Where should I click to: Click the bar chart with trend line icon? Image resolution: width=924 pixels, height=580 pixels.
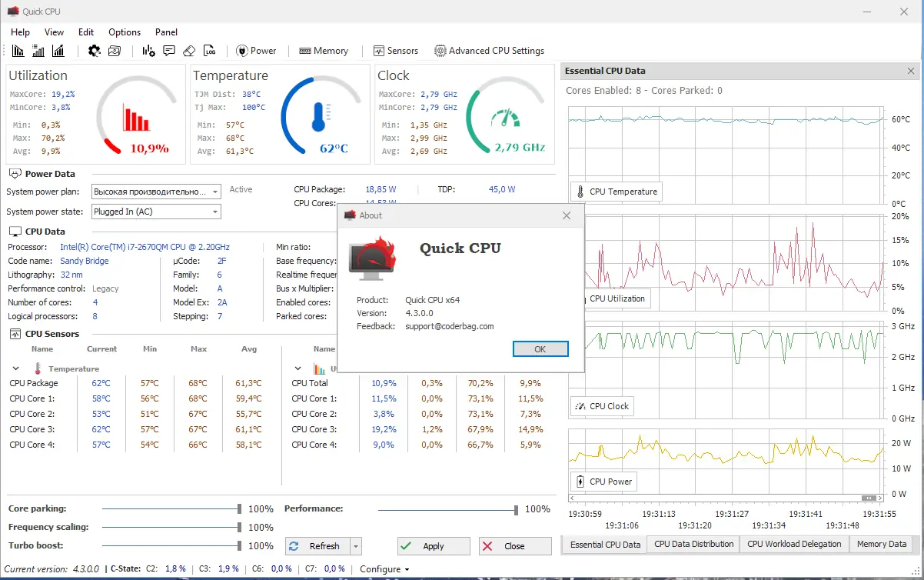pyautogui.click(x=58, y=51)
